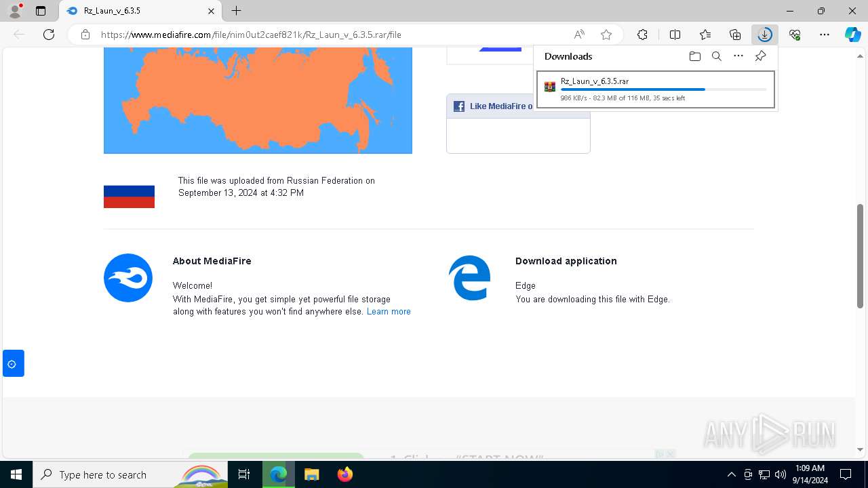Pin the Downloads panel

[760, 56]
